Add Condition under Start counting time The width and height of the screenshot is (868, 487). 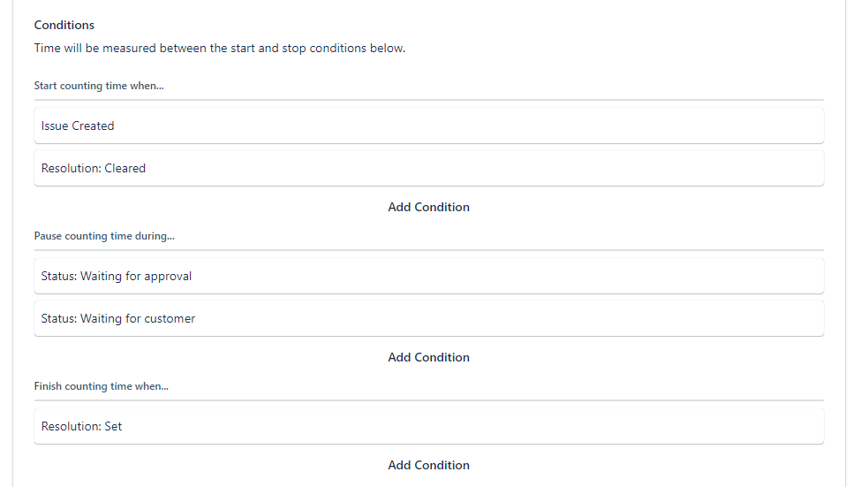(428, 207)
